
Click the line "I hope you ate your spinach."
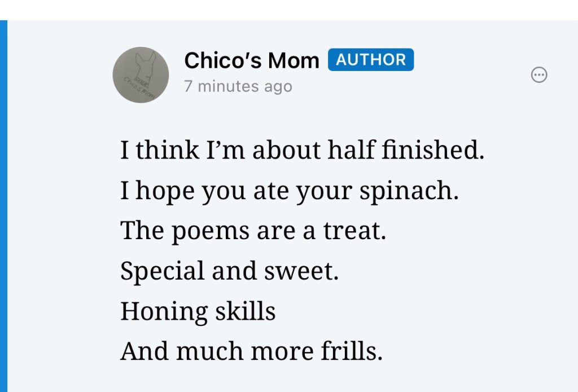click(290, 191)
